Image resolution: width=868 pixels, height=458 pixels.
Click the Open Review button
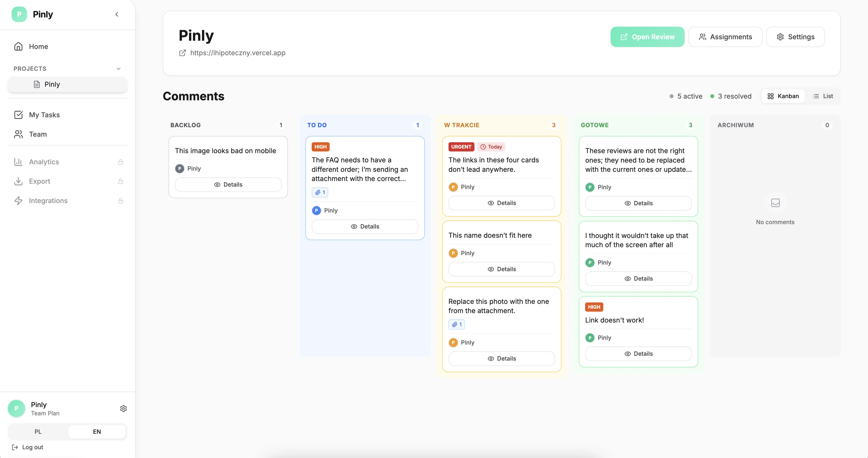(x=647, y=37)
